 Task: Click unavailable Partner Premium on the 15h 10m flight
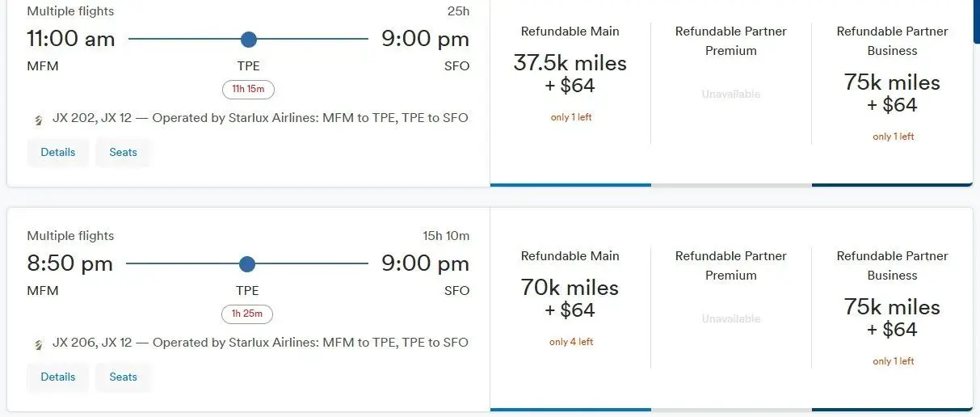pyautogui.click(x=731, y=318)
